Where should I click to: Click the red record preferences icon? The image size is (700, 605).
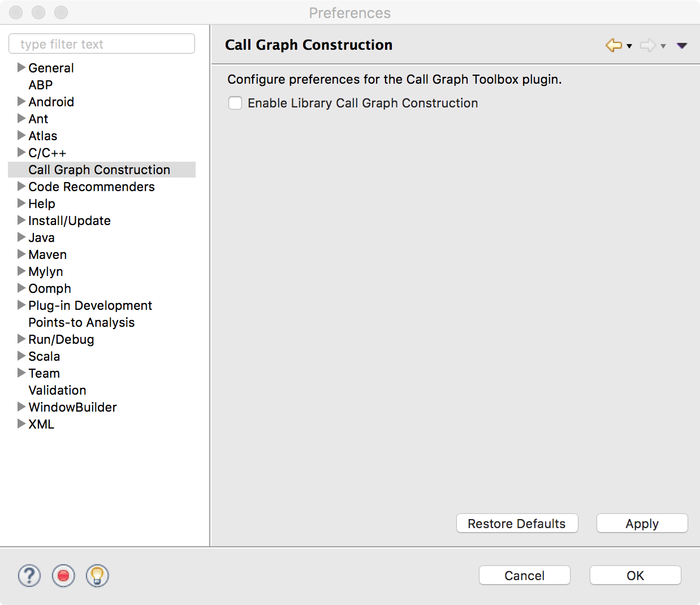tap(63, 576)
